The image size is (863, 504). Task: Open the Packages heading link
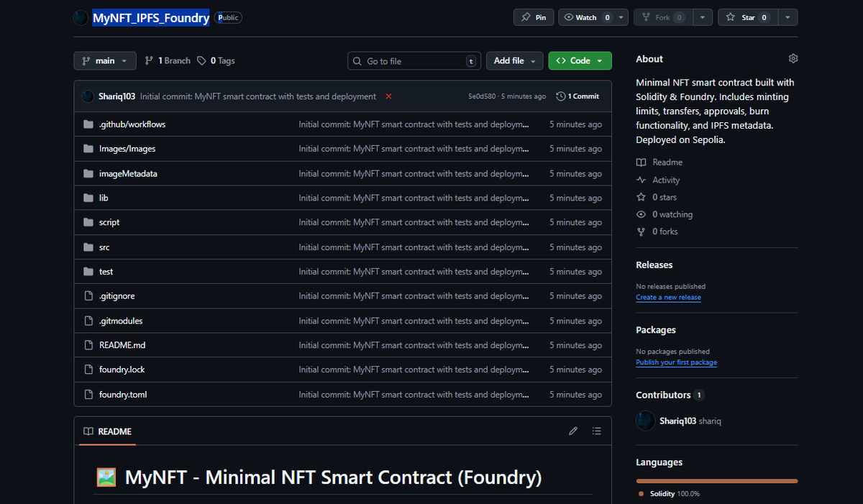pyautogui.click(x=656, y=330)
